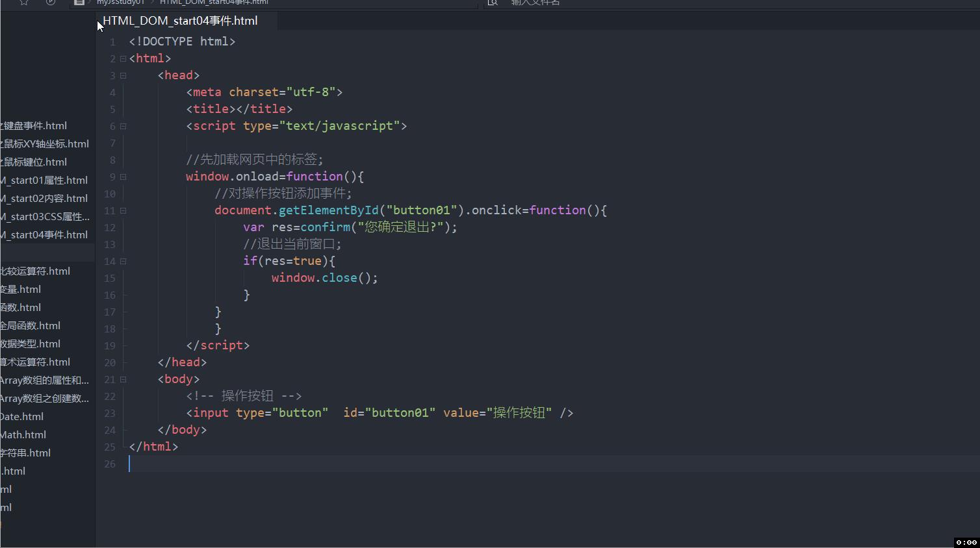This screenshot has height=548, width=980.
Task: Click line number 7 in the gutter
Action: pyautogui.click(x=112, y=143)
